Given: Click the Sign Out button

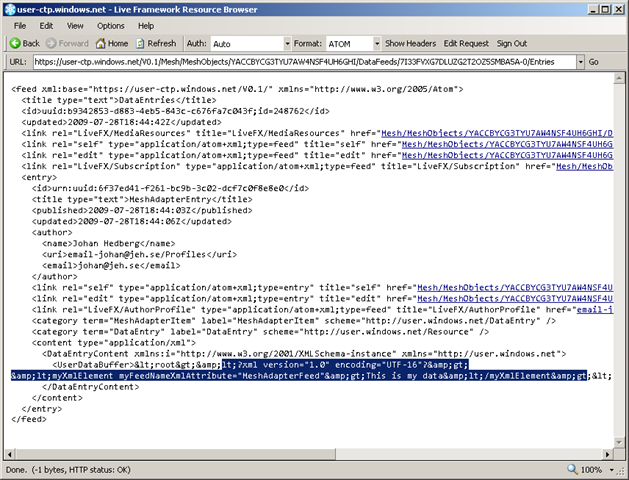Looking at the screenshot, I should 512,44.
